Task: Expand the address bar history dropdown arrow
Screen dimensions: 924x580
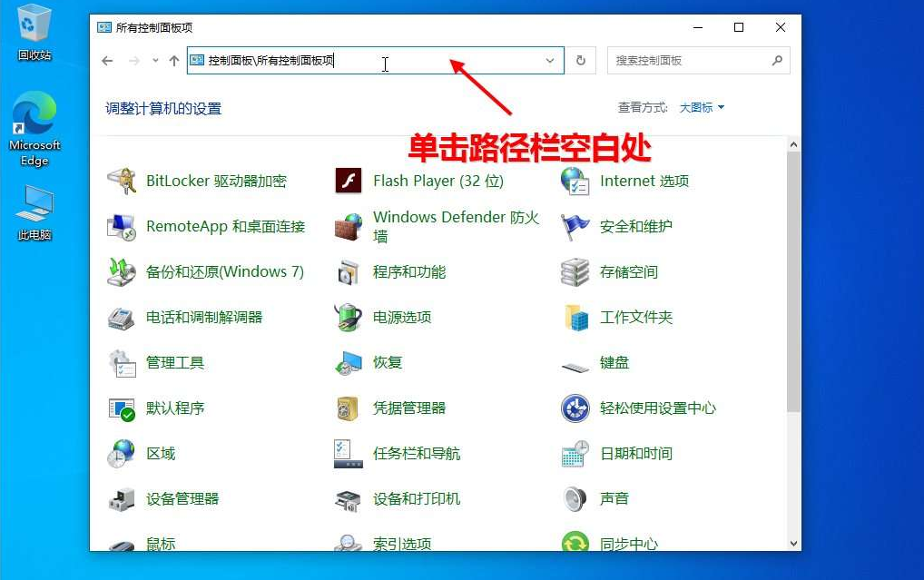Action: coord(550,60)
